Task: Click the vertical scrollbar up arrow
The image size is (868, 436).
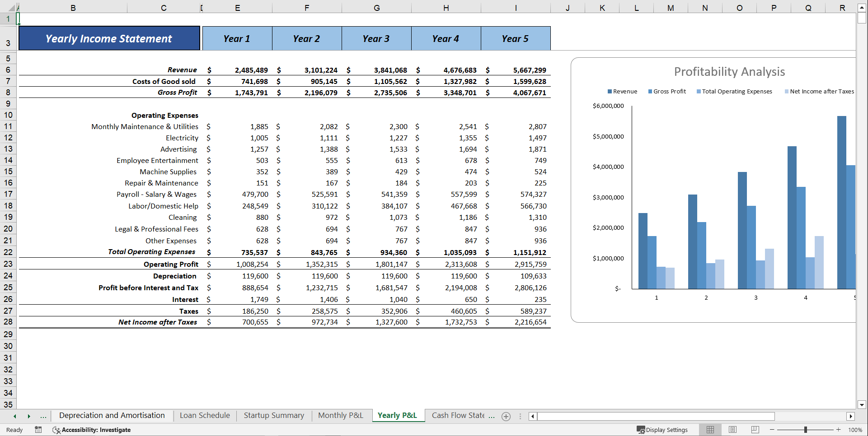Action: pyautogui.click(x=862, y=8)
